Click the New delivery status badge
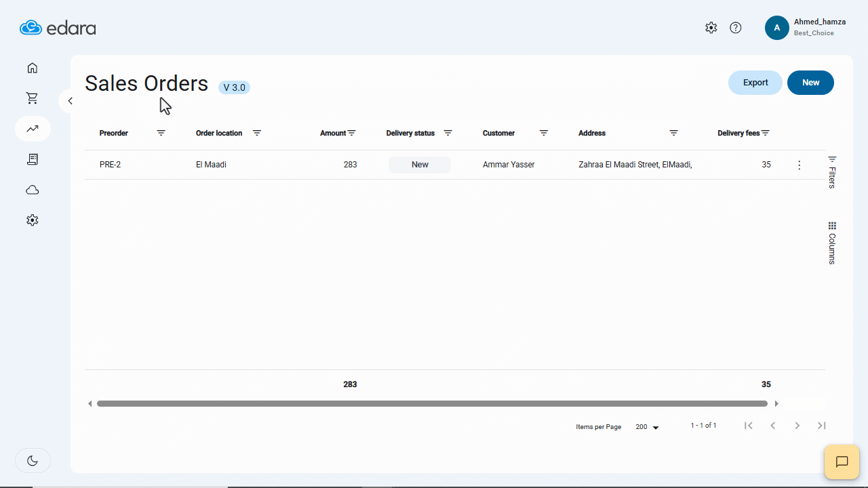This screenshot has width=868, height=488. click(420, 165)
